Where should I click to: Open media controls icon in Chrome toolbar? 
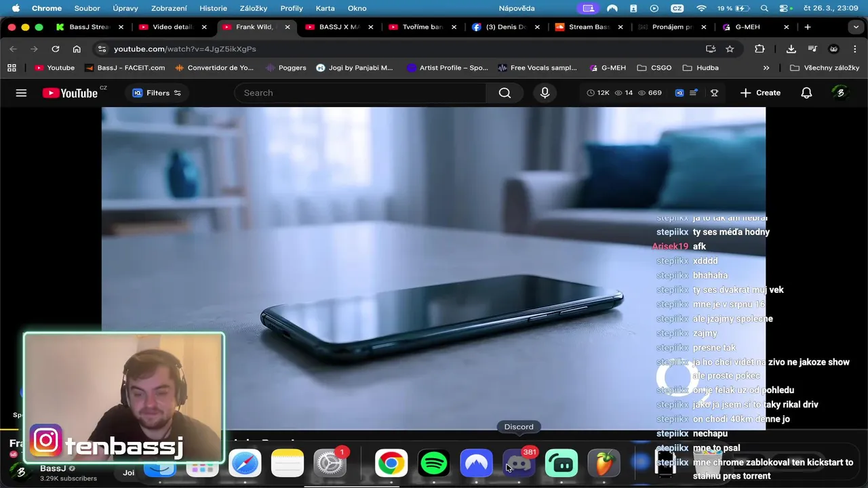(812, 49)
